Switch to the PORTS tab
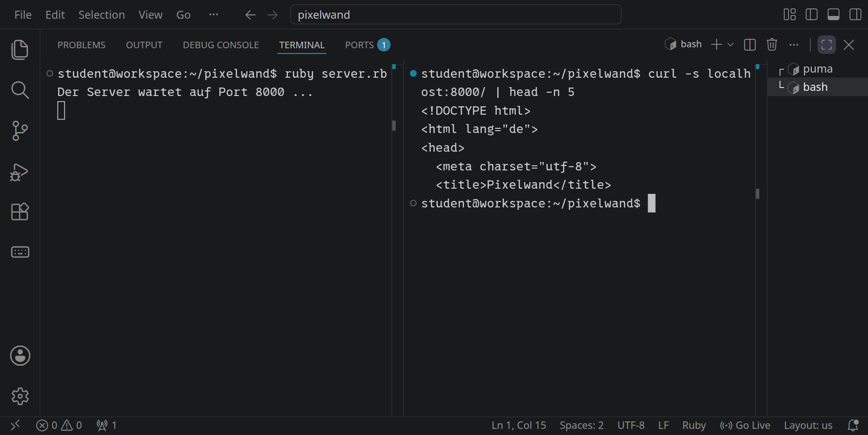This screenshot has width=868, height=435. (367, 45)
